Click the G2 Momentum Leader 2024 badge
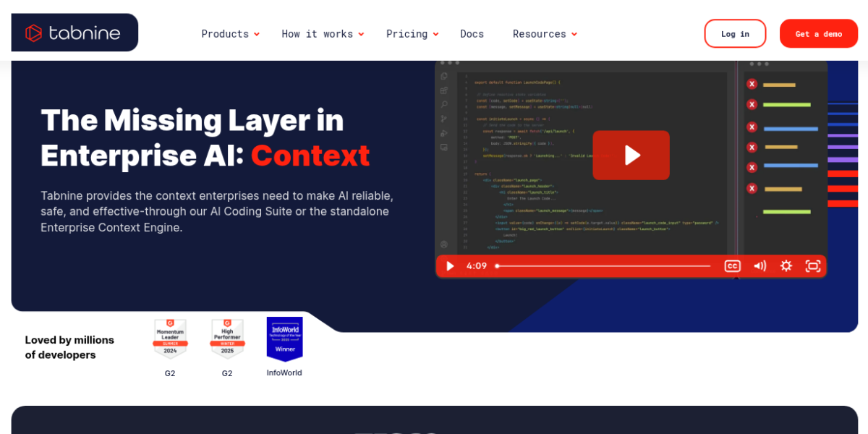This screenshot has height=434, width=868. (x=170, y=339)
